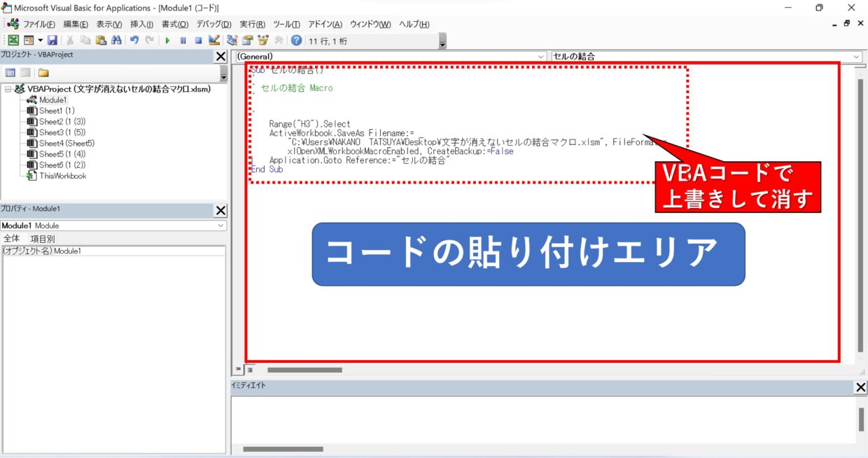Save the workbook with the floppy icon
The height and width of the screenshot is (458, 868).
52,41
